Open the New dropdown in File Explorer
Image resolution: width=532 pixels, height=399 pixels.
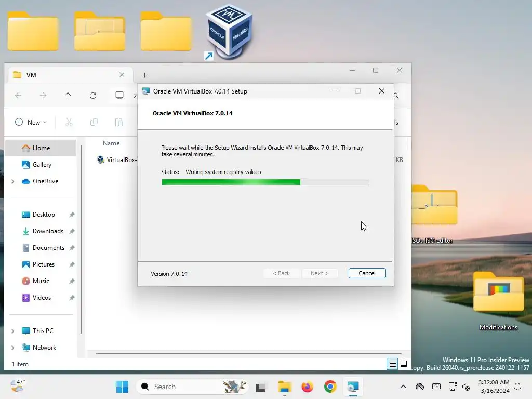pos(31,122)
